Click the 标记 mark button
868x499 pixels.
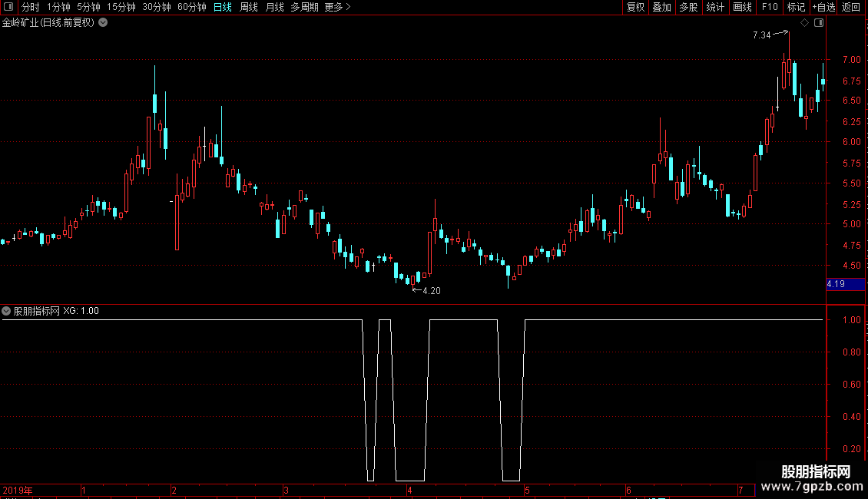click(796, 7)
